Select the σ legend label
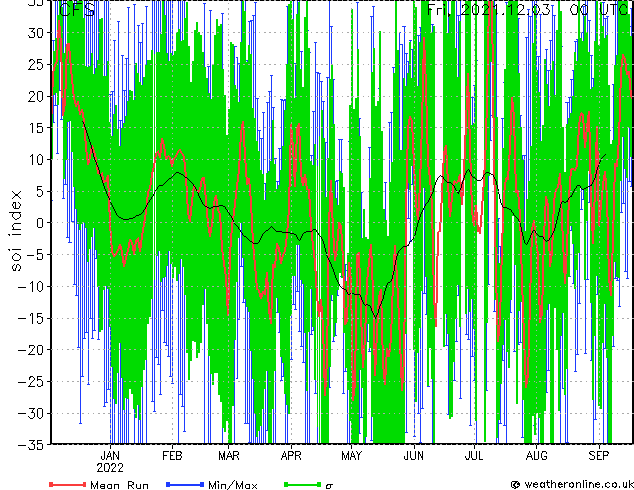 pos(329,486)
